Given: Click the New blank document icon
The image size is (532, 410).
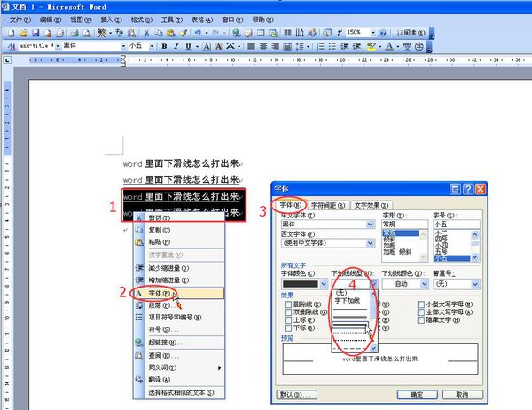Looking at the screenshot, I should (x=12, y=33).
